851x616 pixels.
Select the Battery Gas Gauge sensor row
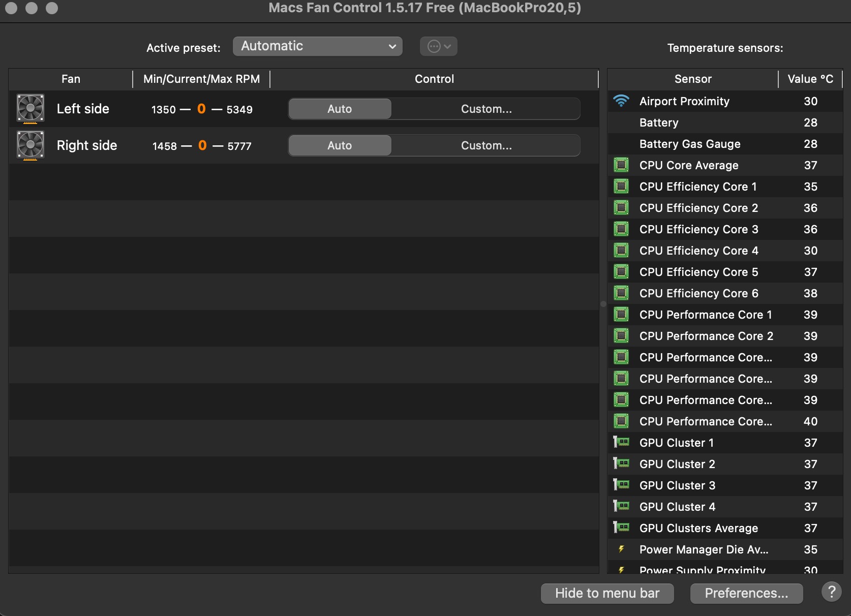(725, 144)
